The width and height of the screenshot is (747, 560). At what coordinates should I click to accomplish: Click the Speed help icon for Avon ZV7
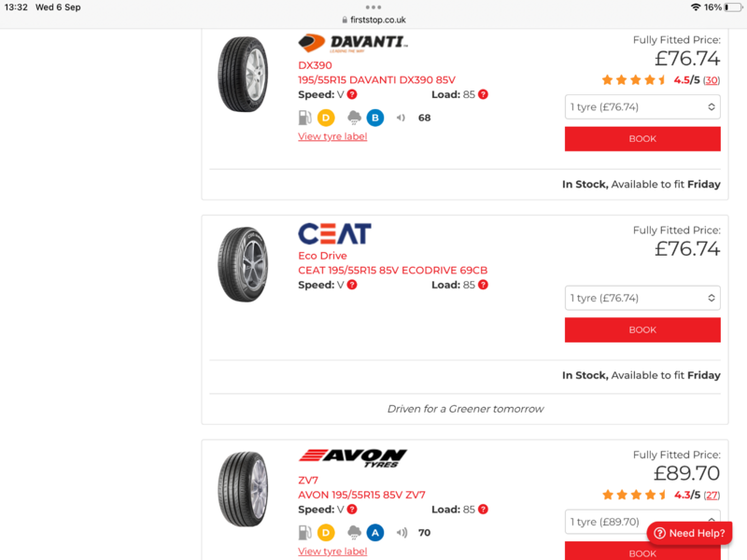click(x=352, y=510)
